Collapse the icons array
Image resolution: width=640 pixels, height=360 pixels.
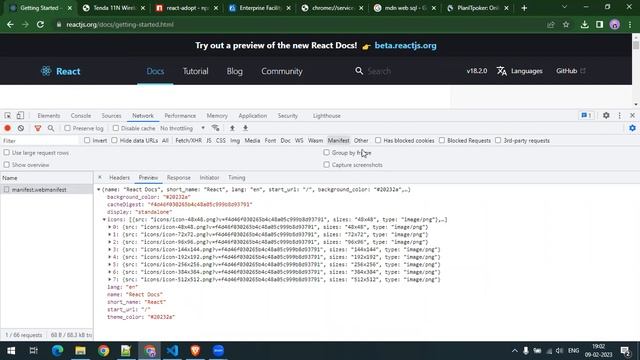104,220
